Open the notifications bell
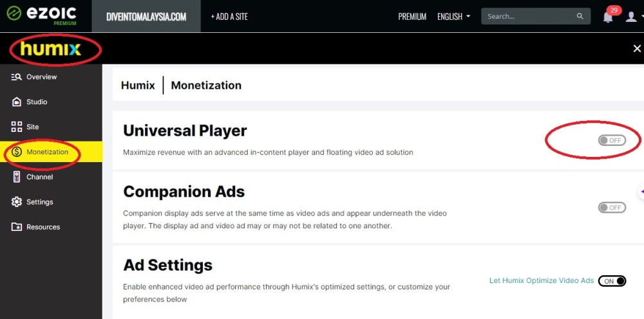This screenshot has width=644, height=319. tap(608, 17)
